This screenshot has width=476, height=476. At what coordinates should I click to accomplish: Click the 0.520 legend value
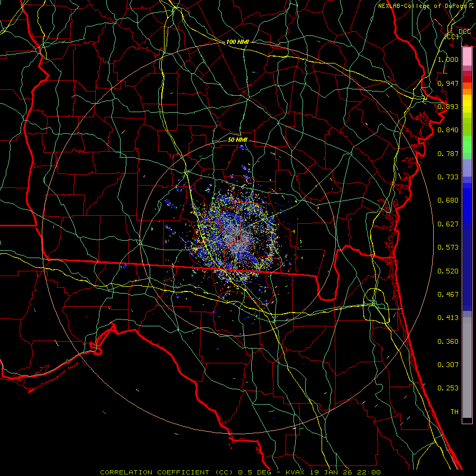point(448,271)
